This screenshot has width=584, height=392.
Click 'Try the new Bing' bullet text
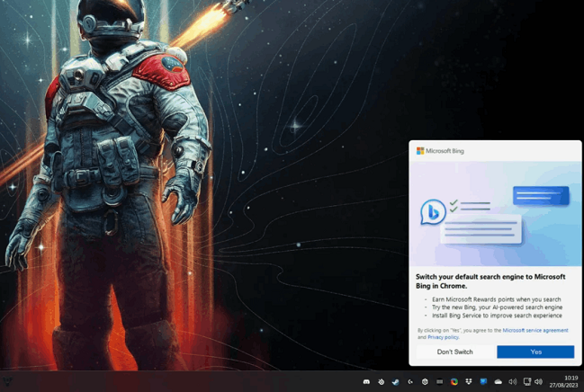pos(498,307)
